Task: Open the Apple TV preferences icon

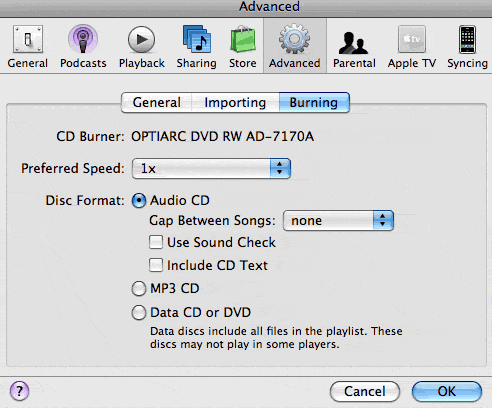Action: (x=412, y=39)
